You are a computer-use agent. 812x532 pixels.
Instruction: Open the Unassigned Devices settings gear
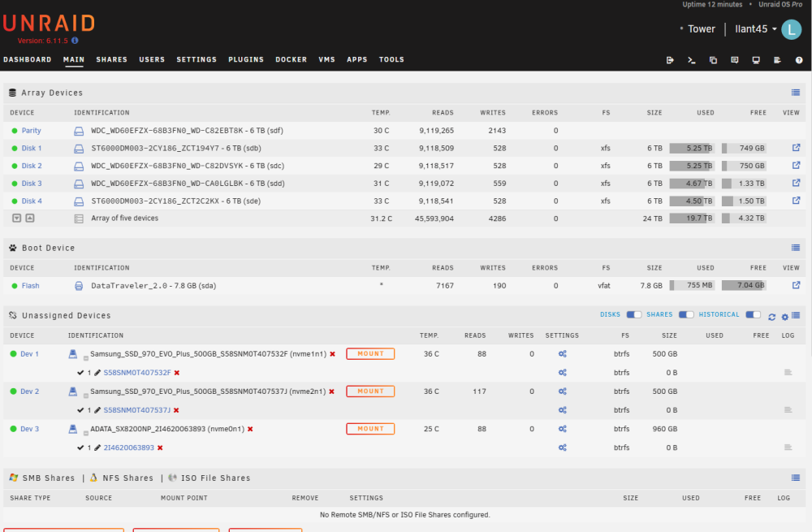[784, 317]
